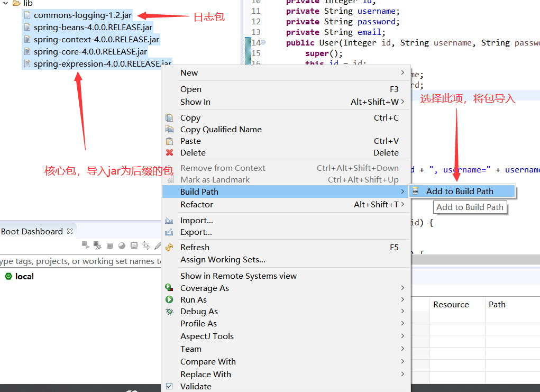Click the green Spring icon next to local

8,276
